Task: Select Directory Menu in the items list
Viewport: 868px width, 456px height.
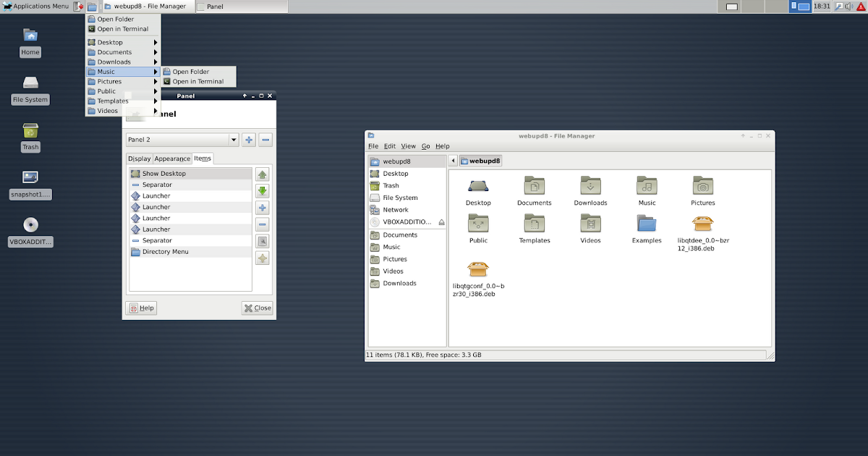Action: click(x=165, y=252)
